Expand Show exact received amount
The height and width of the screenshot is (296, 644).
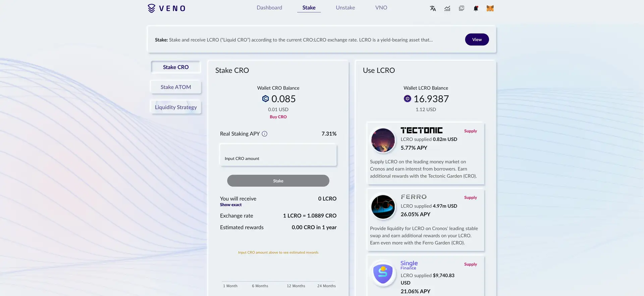(x=231, y=205)
